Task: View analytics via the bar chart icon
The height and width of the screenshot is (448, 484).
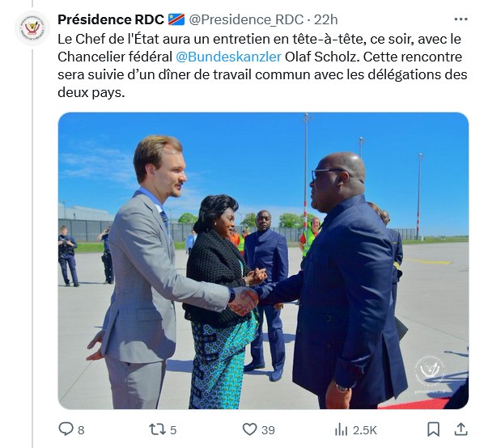Action: (x=341, y=429)
